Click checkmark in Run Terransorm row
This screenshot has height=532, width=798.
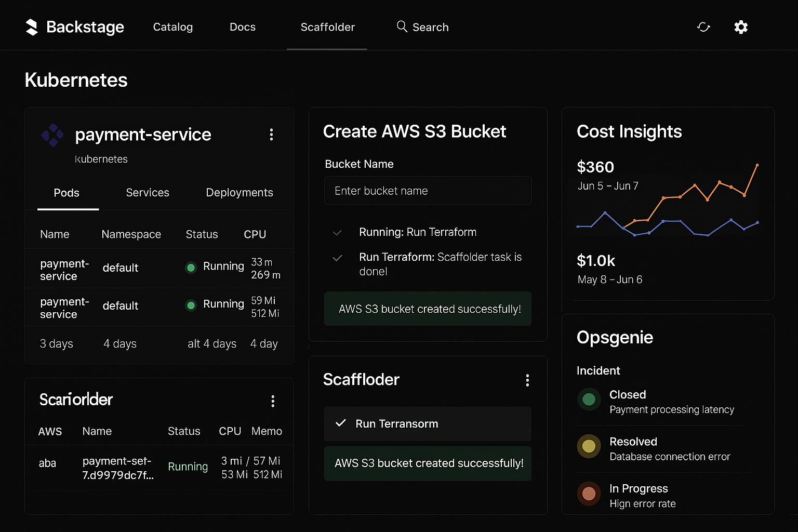click(341, 423)
